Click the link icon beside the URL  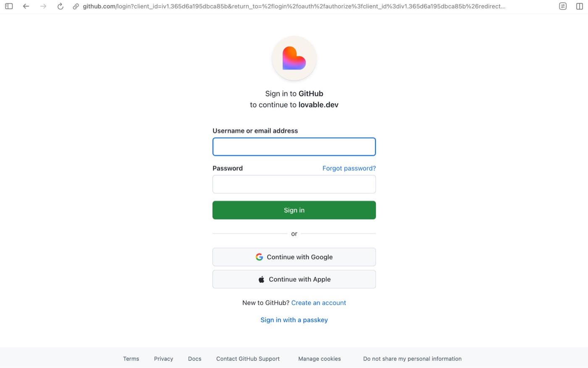[x=76, y=6]
